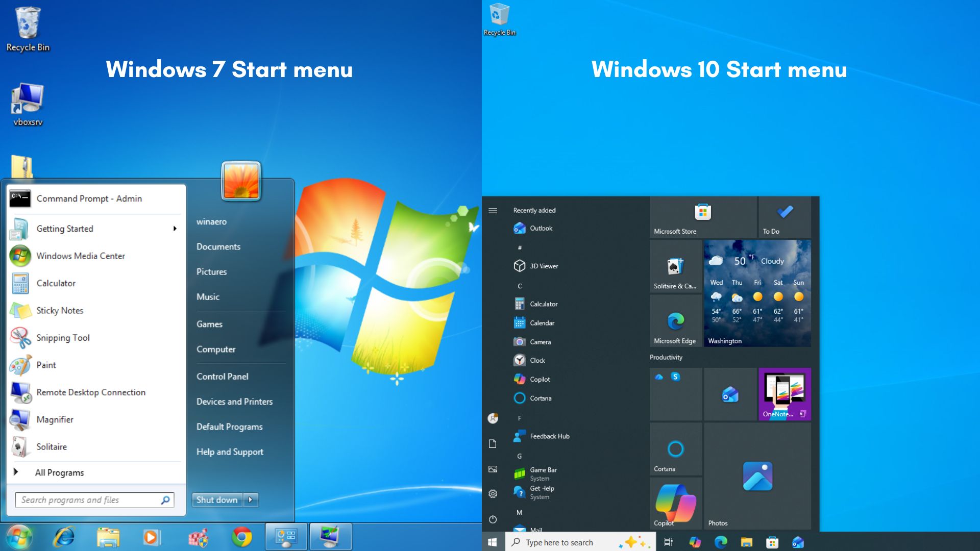Click the Shut down button
Viewport: 980px width, 551px height.
point(216,500)
